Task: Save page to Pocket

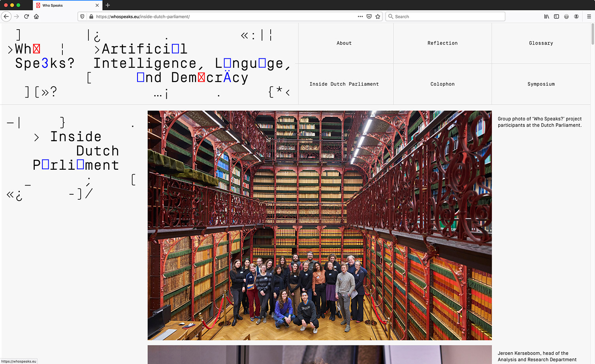Action: click(369, 17)
